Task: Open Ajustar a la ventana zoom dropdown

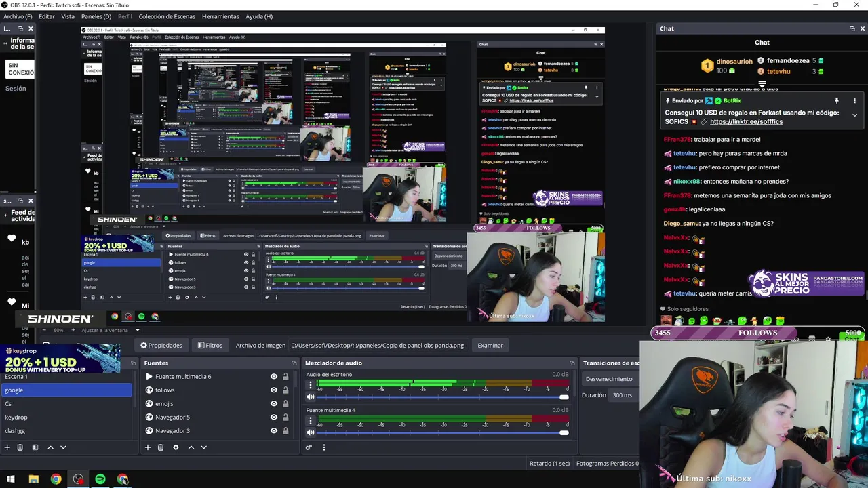Action: click(x=111, y=330)
